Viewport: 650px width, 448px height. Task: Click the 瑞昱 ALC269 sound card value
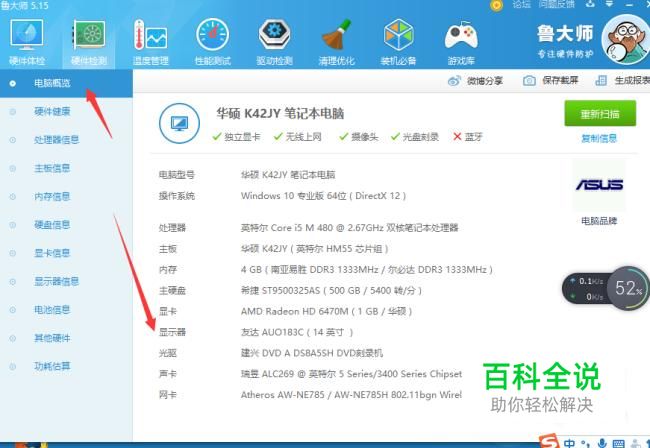[x=351, y=374]
